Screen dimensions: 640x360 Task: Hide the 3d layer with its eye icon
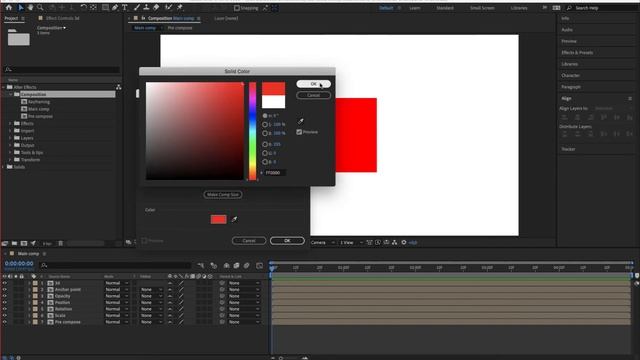point(4,283)
